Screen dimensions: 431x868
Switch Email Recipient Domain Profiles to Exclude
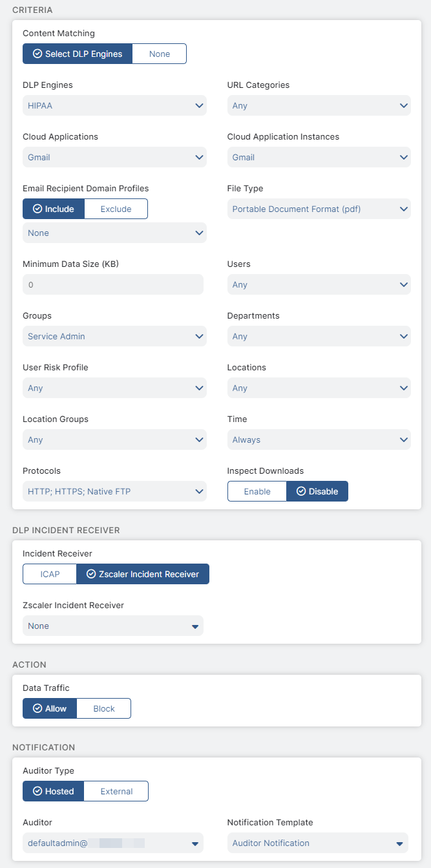point(116,209)
